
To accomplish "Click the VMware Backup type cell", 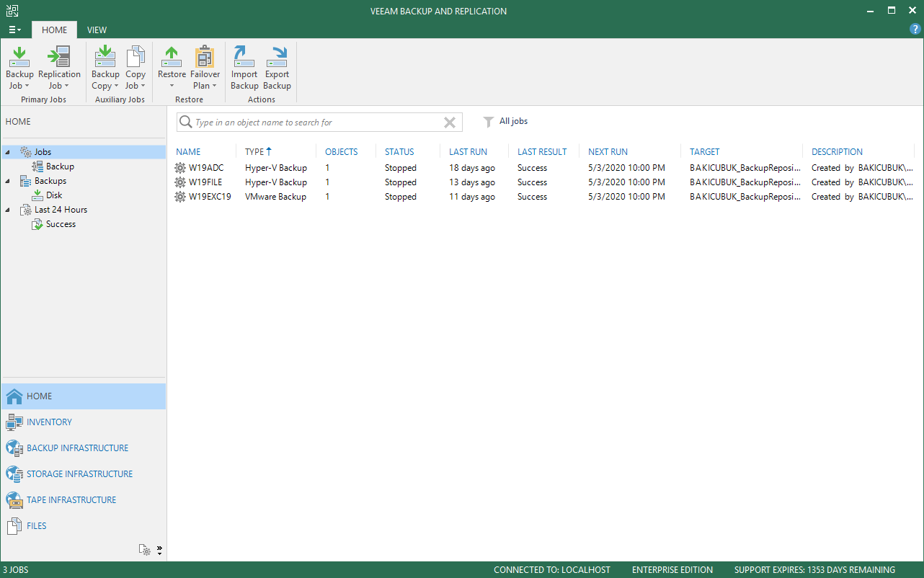I will click(x=275, y=197).
